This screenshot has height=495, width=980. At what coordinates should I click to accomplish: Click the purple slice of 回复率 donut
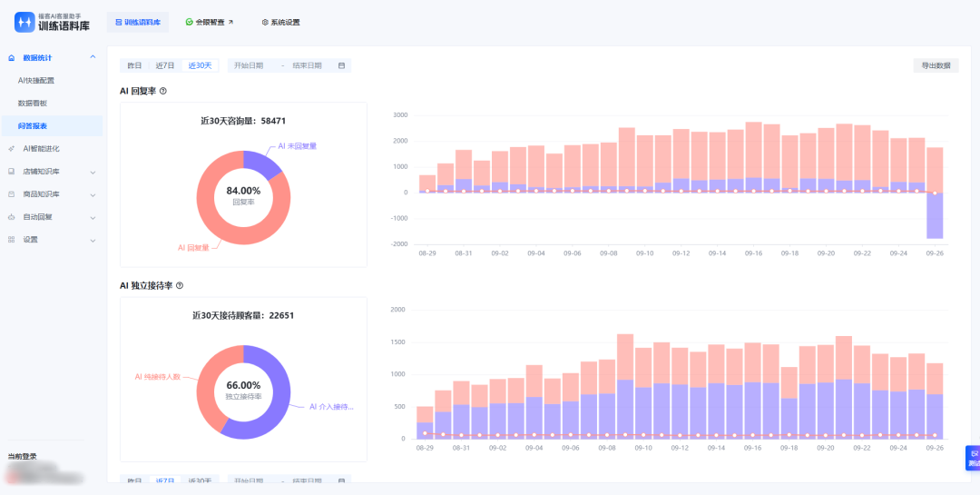pos(262,164)
